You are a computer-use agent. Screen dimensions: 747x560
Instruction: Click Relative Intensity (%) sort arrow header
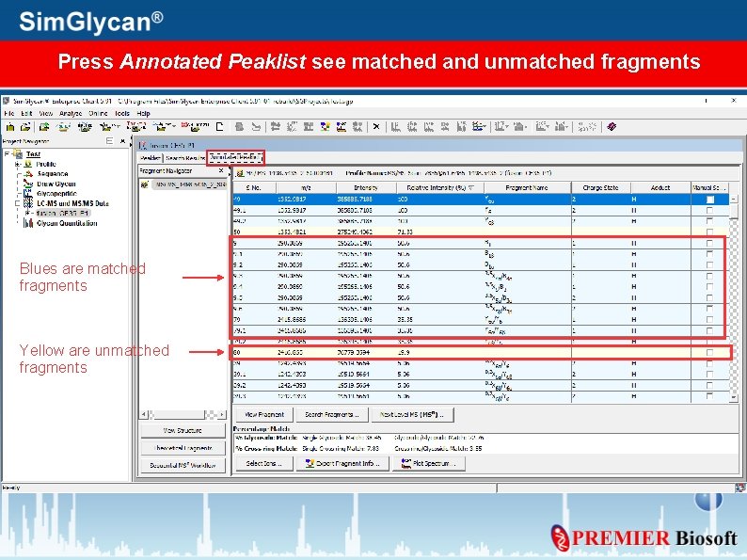pyautogui.click(x=471, y=188)
